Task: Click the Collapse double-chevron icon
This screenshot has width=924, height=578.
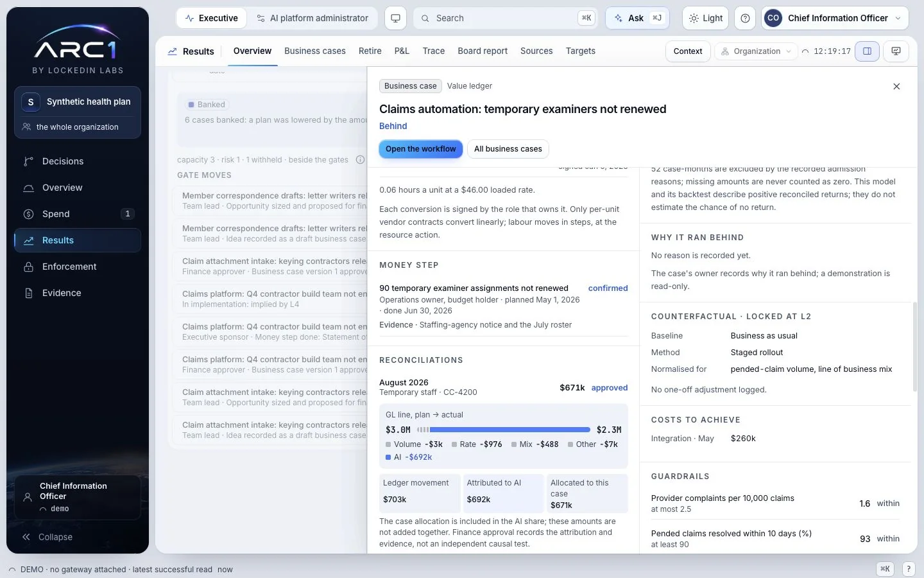Action: [x=26, y=537]
